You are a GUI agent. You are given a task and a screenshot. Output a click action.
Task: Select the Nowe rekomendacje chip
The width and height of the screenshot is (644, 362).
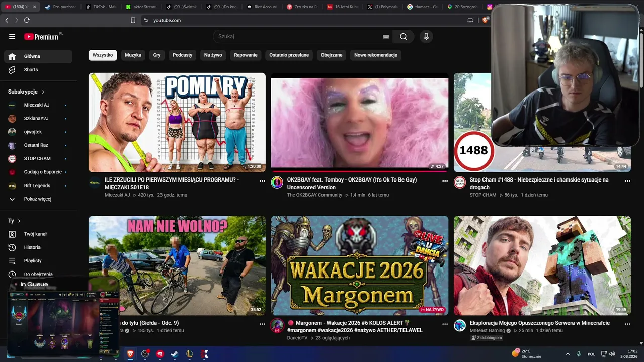click(x=376, y=55)
